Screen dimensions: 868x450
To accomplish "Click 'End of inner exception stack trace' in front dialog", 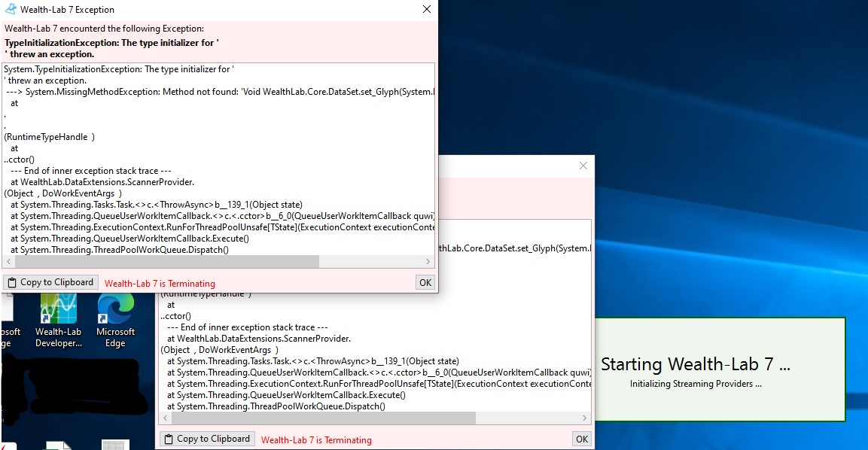I will [91, 171].
